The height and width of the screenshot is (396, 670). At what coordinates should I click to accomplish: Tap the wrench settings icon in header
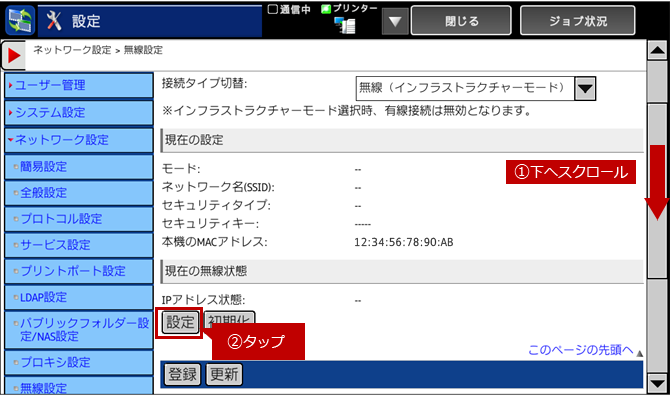[54, 21]
